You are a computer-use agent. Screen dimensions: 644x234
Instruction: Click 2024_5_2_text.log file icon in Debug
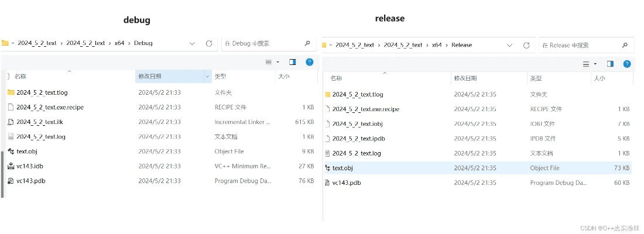click(11, 137)
